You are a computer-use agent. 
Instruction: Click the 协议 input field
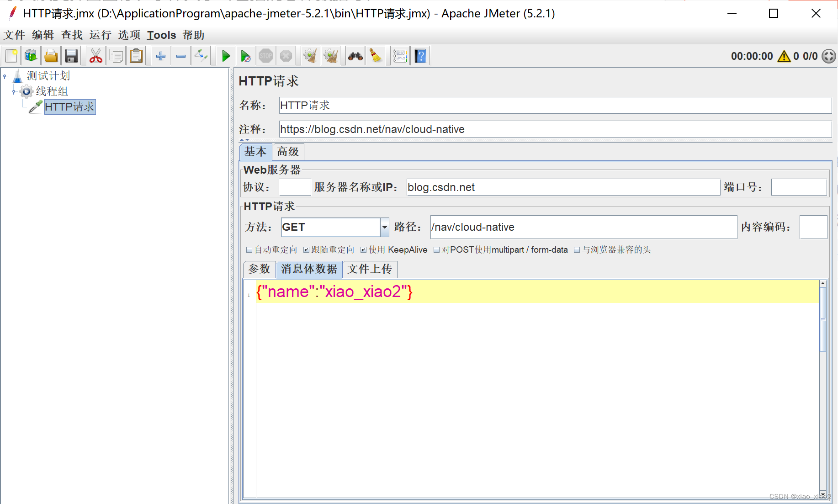click(295, 187)
